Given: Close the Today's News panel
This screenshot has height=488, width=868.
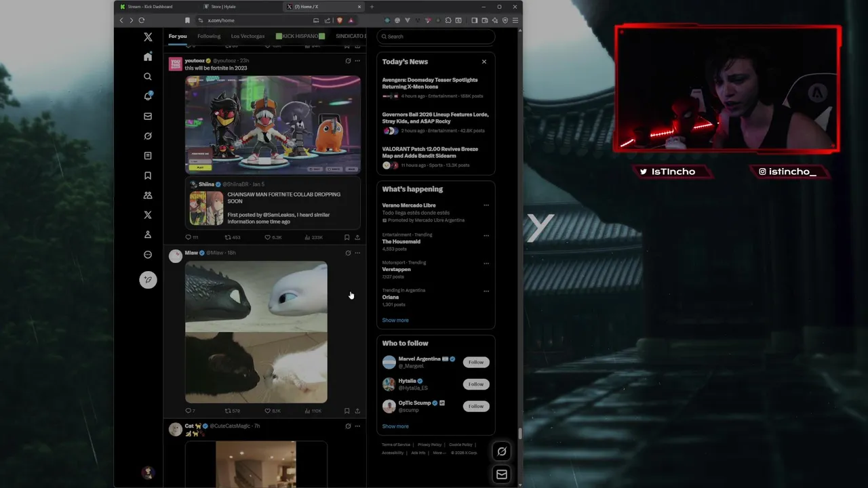Looking at the screenshot, I should [x=484, y=62].
